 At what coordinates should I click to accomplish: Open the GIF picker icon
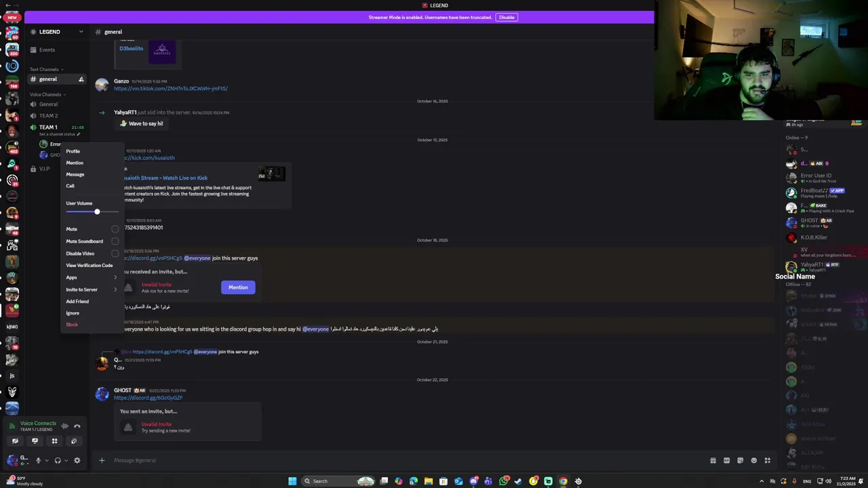click(726, 460)
